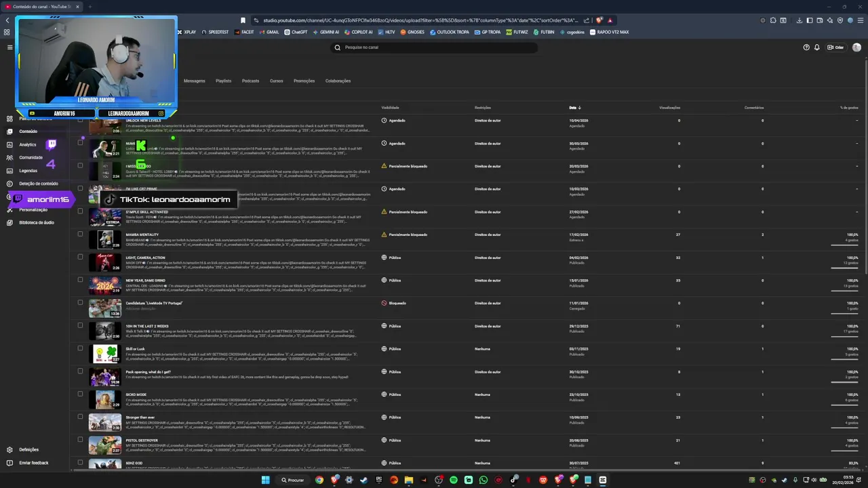Switch to the Mensagens tab
The image size is (868, 488).
194,81
